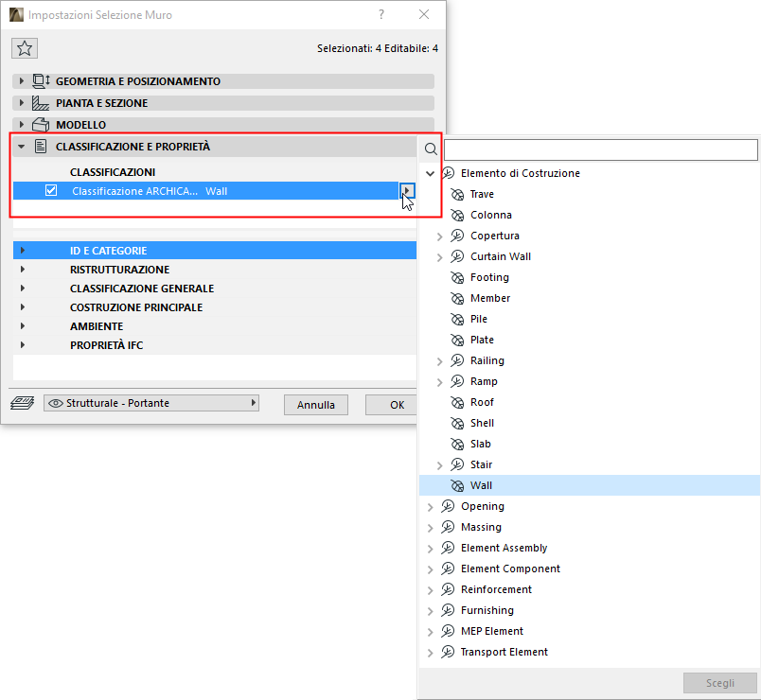
Task: Click the OK button
Action: pyautogui.click(x=391, y=405)
